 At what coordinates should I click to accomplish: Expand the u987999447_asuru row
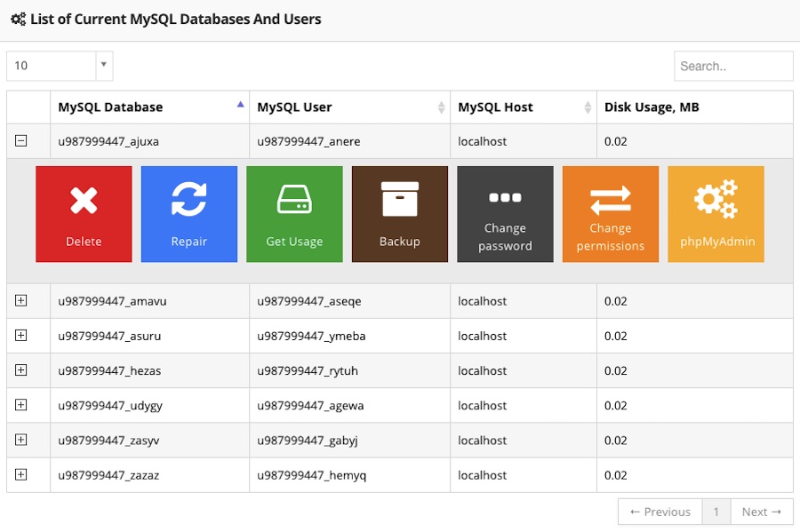click(x=21, y=336)
